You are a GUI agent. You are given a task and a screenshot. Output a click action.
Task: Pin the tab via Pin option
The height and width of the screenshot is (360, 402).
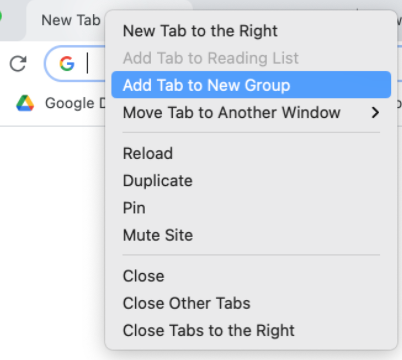pyautogui.click(x=251, y=208)
